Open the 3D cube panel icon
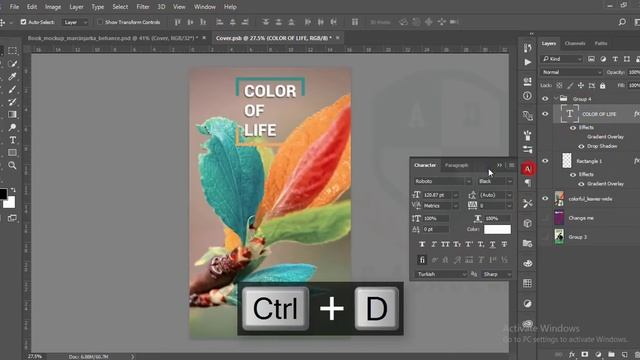This screenshot has height=360, width=640. (527, 223)
